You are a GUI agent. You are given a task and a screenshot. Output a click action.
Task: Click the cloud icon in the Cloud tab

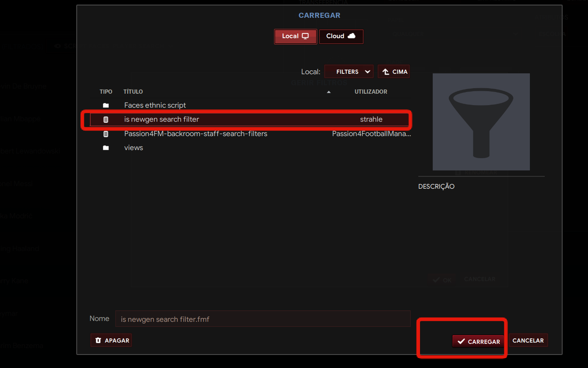(351, 36)
